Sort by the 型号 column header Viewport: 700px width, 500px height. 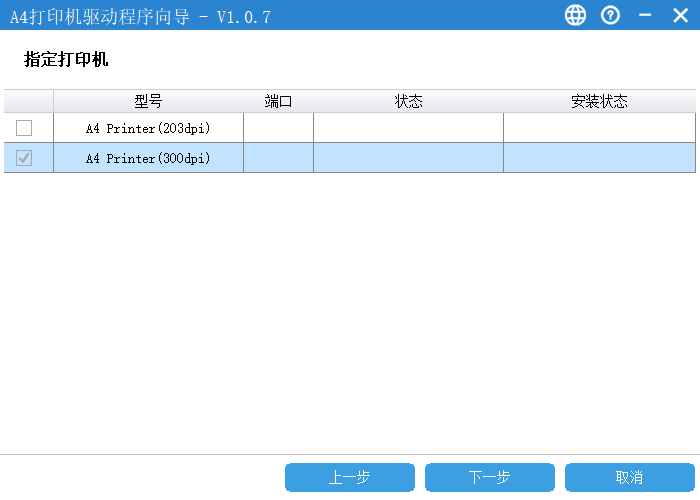148,101
